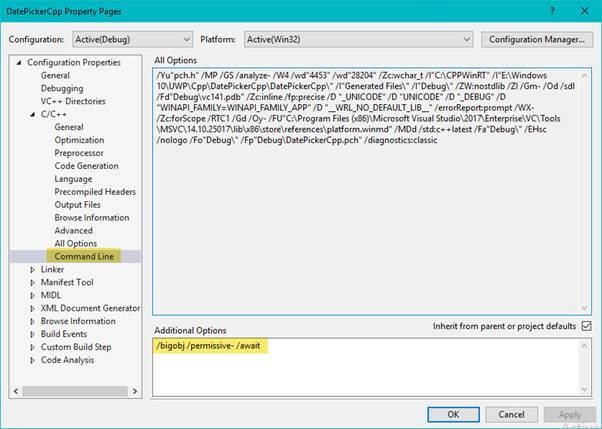Select Browse Information under C/C++
602x429 pixels.
click(92, 218)
